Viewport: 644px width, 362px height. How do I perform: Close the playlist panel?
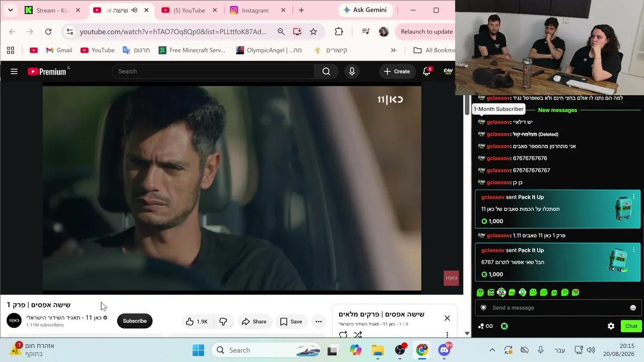[x=447, y=318]
